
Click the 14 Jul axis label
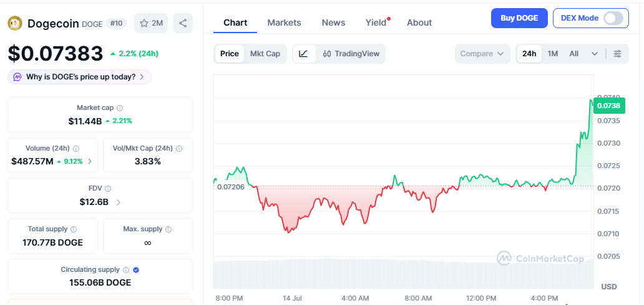[291, 297]
